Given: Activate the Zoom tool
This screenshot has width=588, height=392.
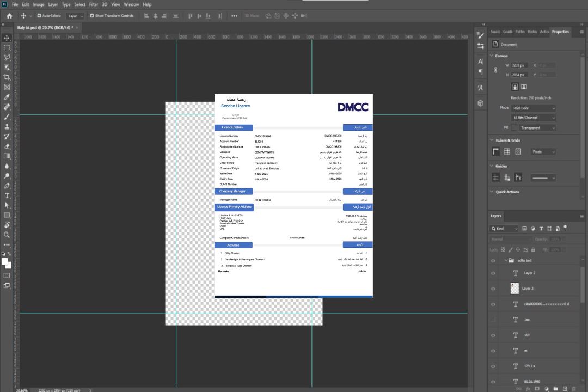Looking at the screenshot, I should point(7,235).
